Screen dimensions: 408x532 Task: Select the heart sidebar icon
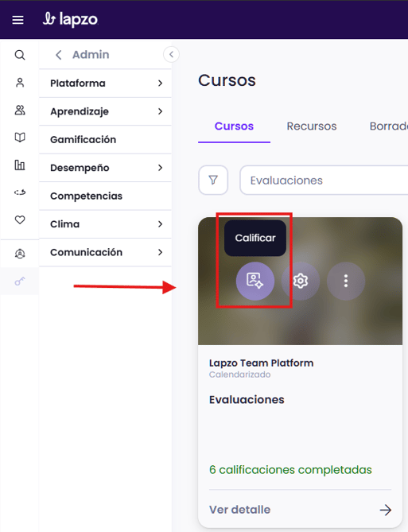pos(20,219)
